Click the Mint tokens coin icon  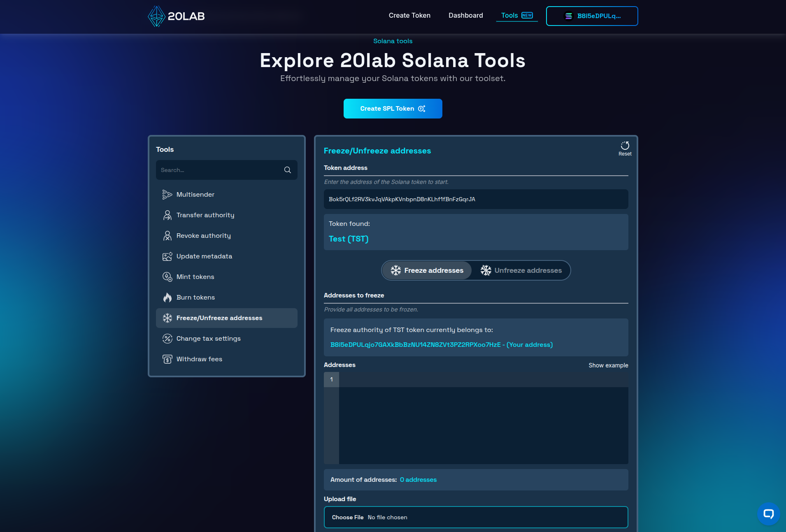point(167,277)
